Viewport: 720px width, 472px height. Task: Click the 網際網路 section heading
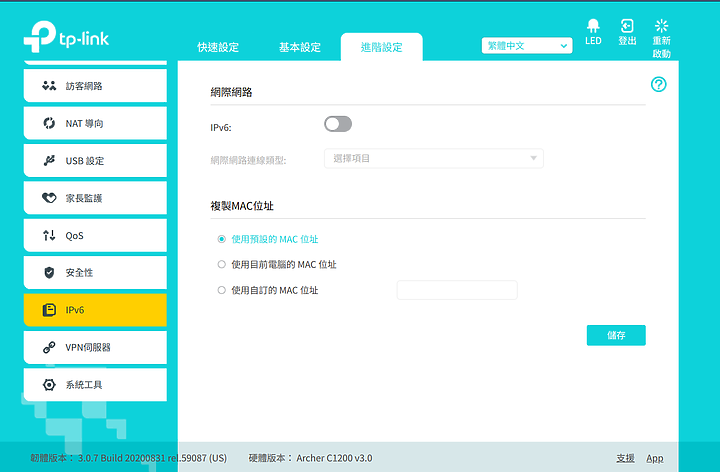coord(231,92)
